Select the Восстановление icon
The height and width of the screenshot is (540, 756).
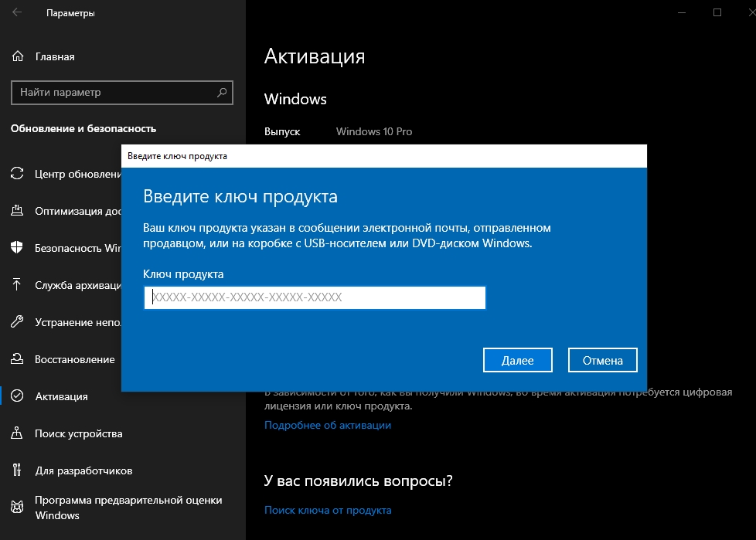17,359
